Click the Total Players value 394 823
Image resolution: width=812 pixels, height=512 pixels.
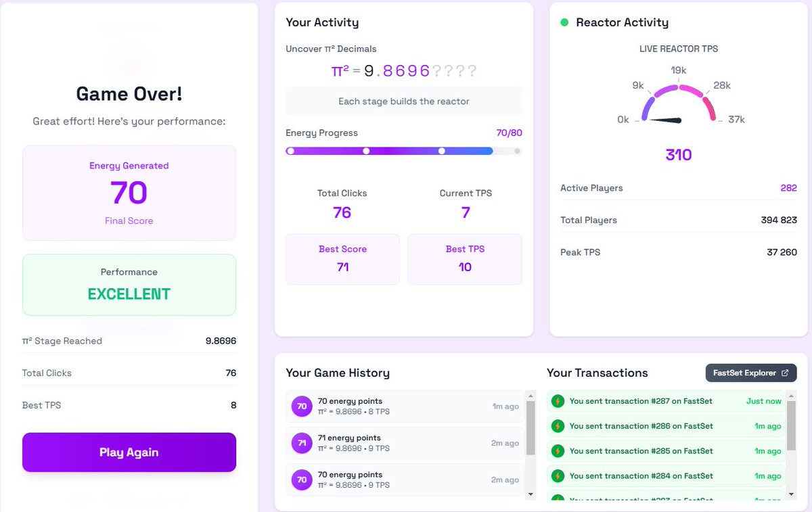tap(779, 220)
